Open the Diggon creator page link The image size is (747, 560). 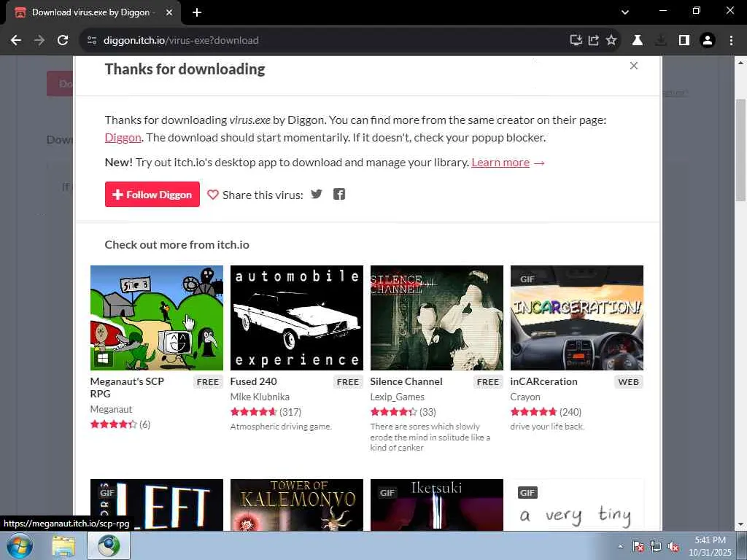click(x=123, y=138)
